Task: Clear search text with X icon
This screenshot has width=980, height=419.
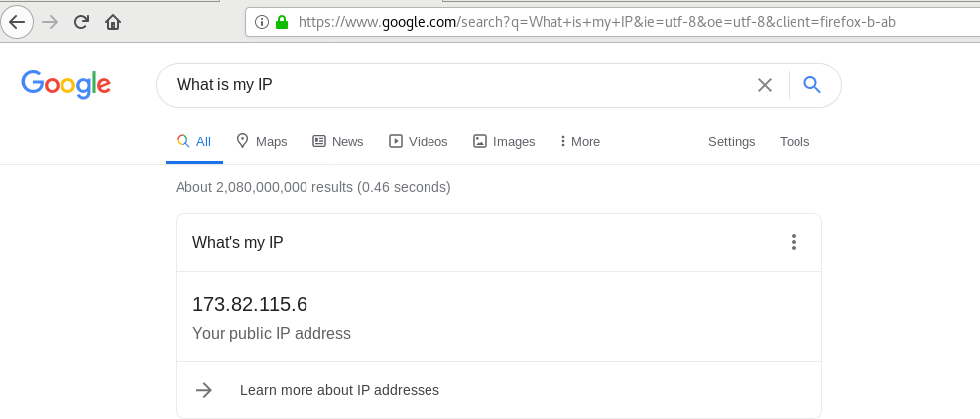Action: [764, 85]
